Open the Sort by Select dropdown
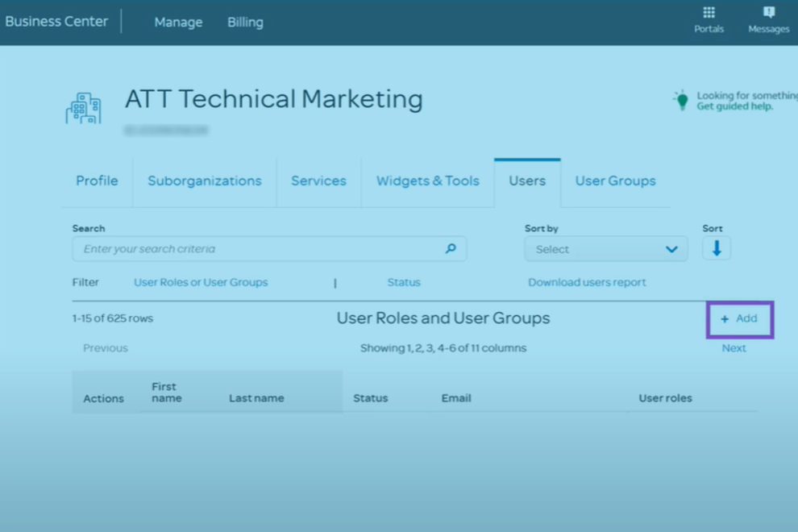This screenshot has height=532, width=798. (x=605, y=249)
